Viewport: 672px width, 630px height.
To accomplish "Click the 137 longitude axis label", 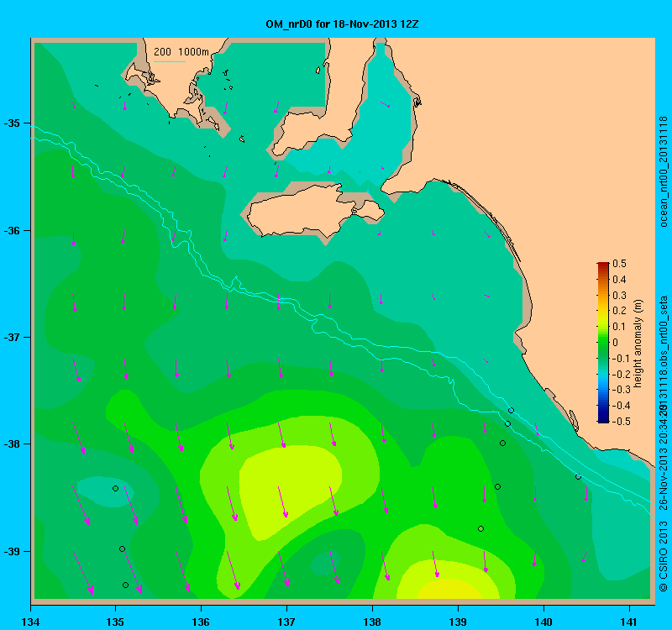I will 286,622.
